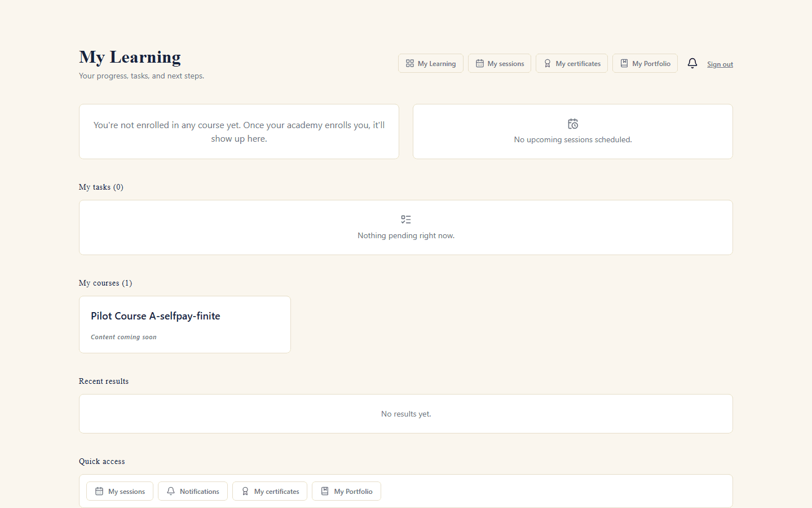Click 'No upcoming sessions scheduled.' text

[573, 139]
